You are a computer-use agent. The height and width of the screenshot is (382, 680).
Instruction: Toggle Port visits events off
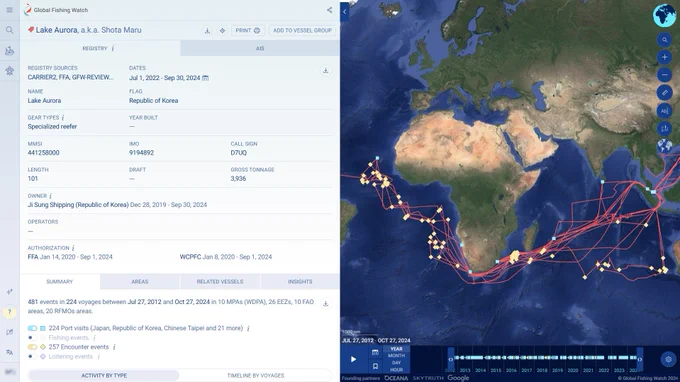(x=33, y=328)
